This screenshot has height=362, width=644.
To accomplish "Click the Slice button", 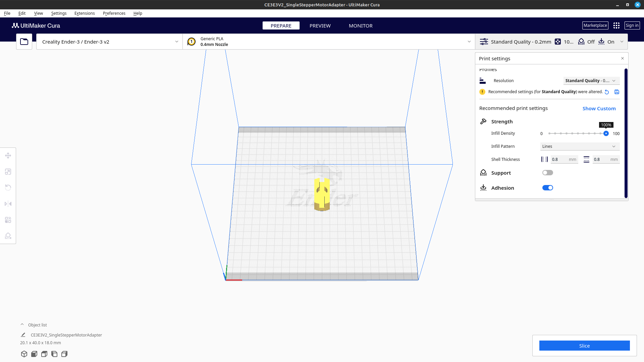I will point(584,346).
